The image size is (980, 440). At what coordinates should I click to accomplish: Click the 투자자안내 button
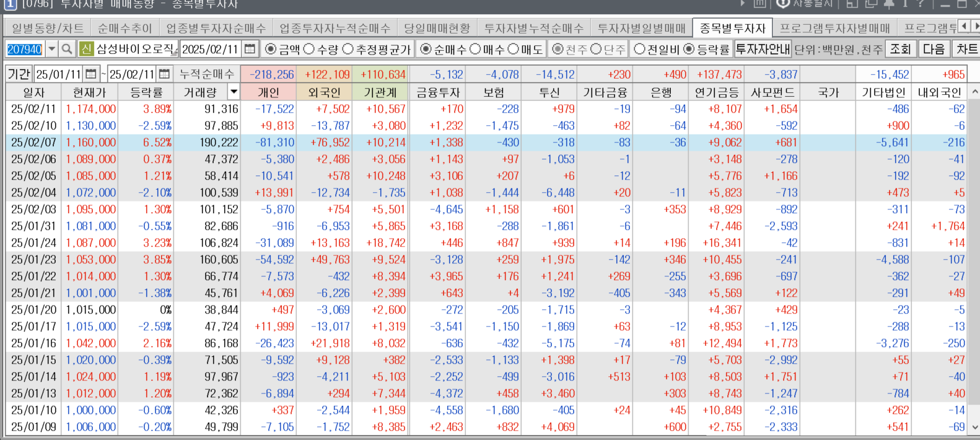coord(762,49)
